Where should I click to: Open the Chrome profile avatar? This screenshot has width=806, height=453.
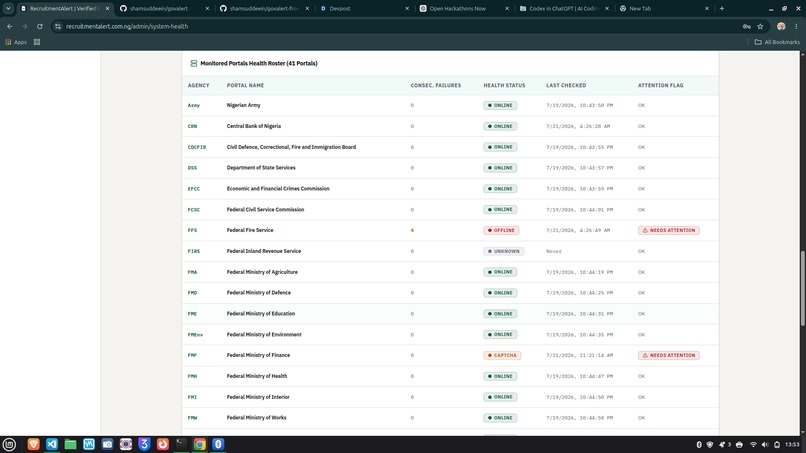[781, 26]
